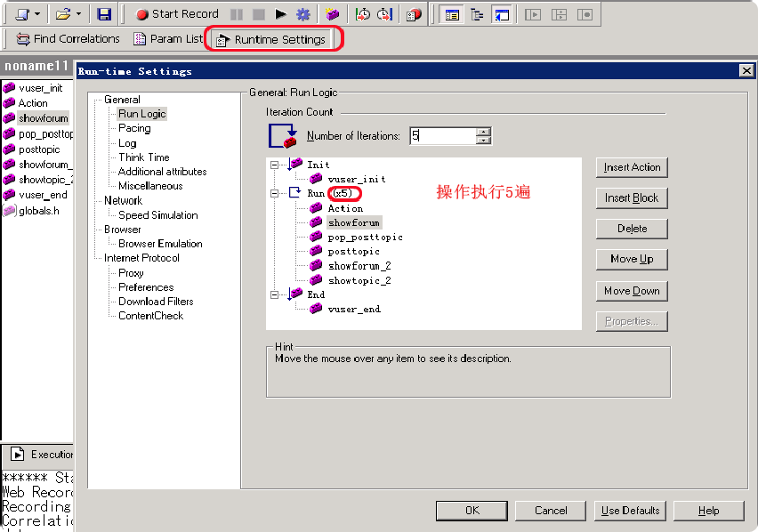Click the end transaction clock icon

pos(385,14)
